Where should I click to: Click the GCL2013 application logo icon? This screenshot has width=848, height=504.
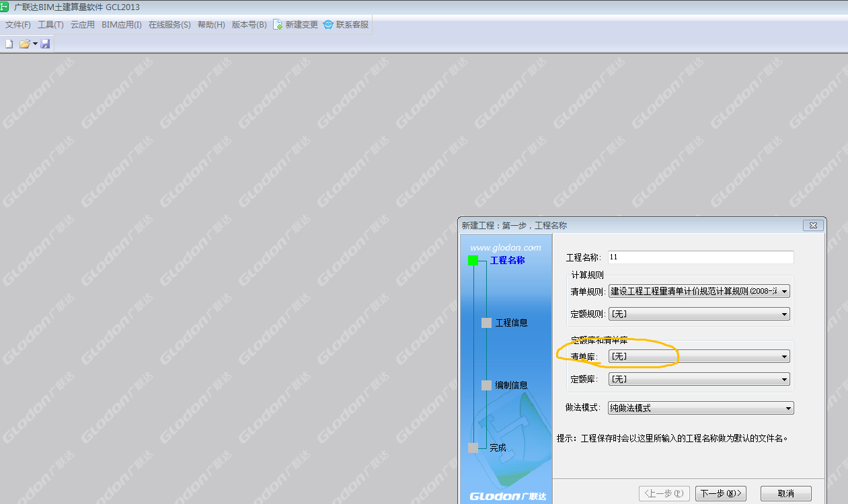coord(5,7)
